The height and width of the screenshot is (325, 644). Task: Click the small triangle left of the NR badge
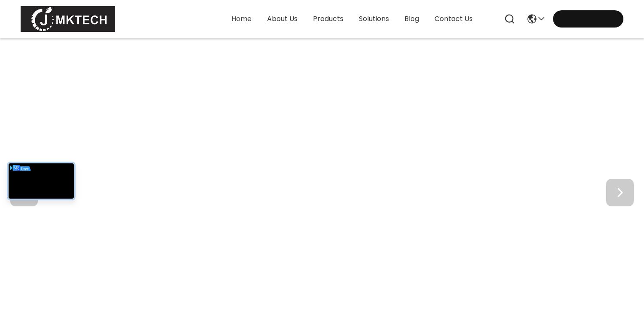click(12, 168)
